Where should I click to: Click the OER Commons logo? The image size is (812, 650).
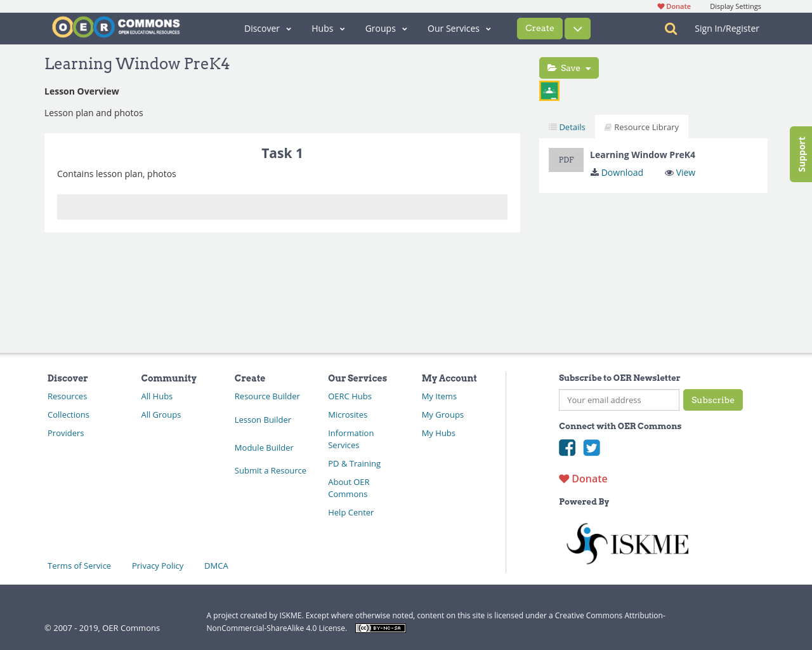point(116,27)
